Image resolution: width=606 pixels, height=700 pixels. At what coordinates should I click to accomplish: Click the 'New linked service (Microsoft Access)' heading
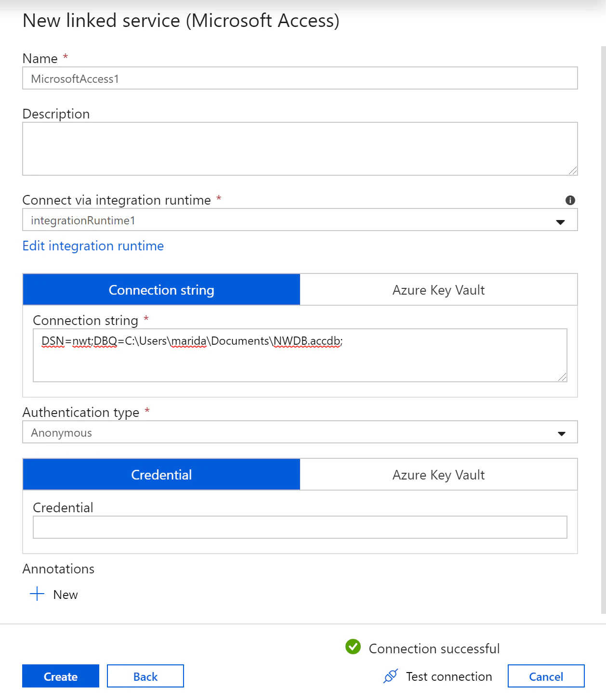181,21
